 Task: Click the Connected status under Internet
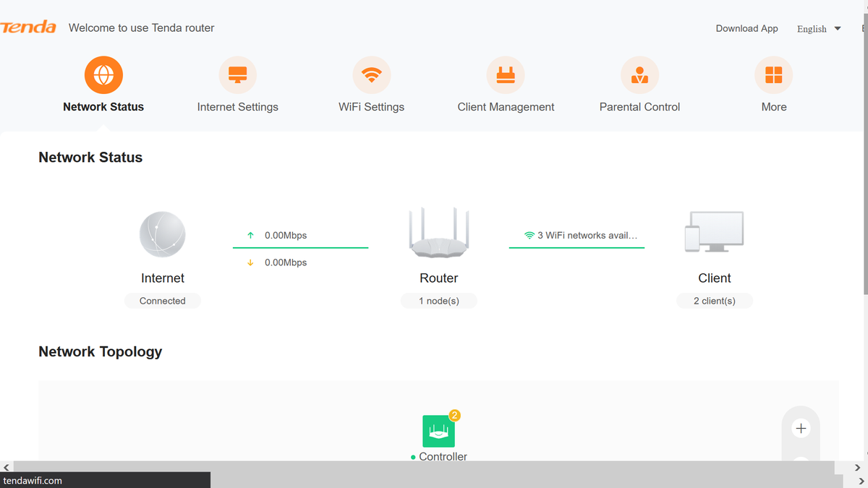coord(162,300)
